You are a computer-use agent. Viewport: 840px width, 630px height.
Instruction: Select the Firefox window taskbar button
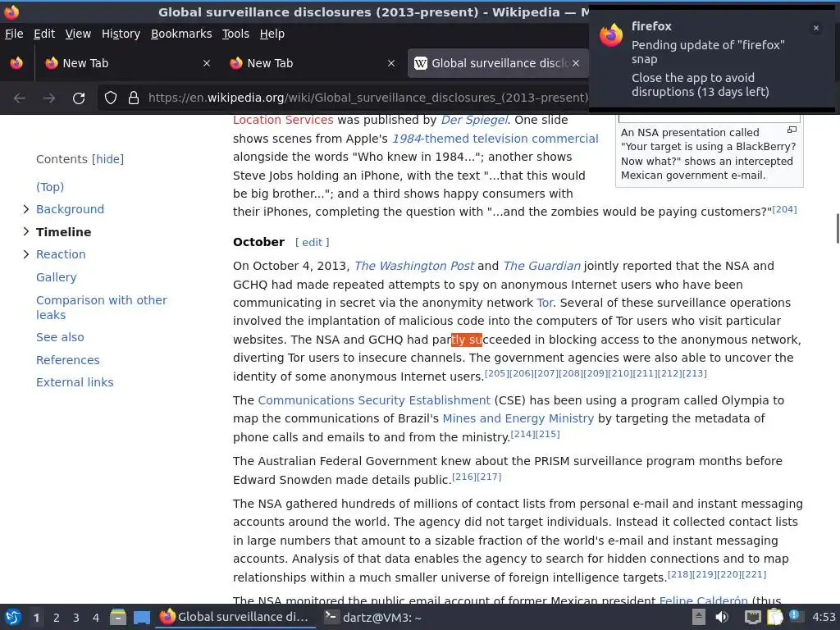[235, 617]
